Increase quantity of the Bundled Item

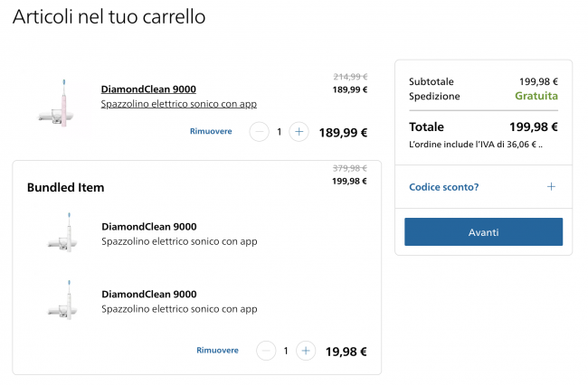coord(306,351)
